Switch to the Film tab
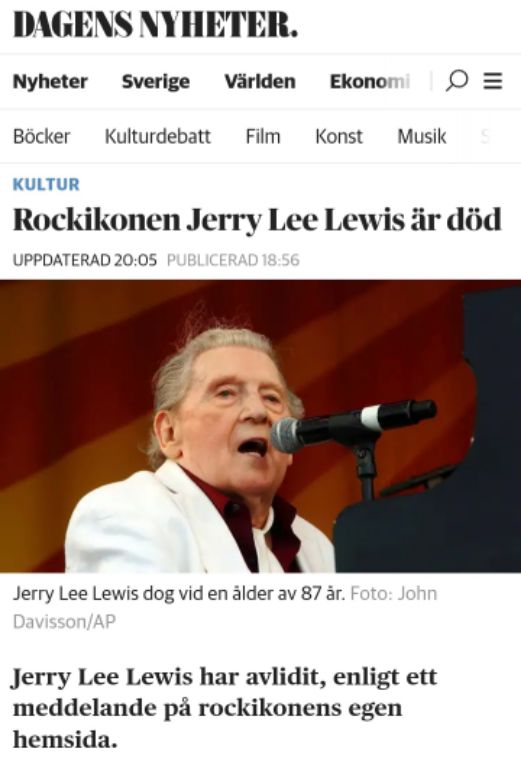Image resolution: width=521 pixels, height=768 pixels. click(263, 136)
